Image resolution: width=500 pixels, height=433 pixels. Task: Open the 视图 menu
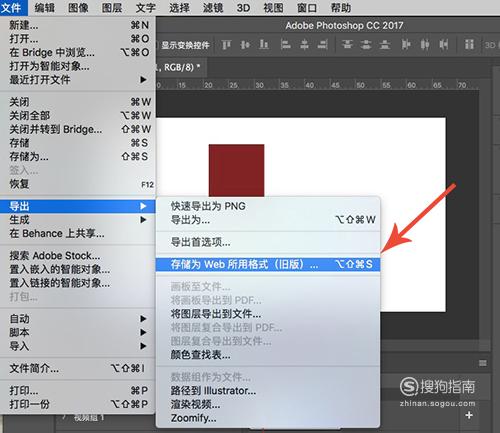[x=273, y=8]
